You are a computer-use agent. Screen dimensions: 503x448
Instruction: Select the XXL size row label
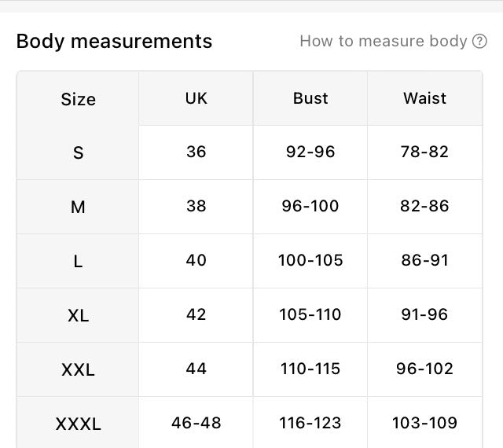click(78, 369)
